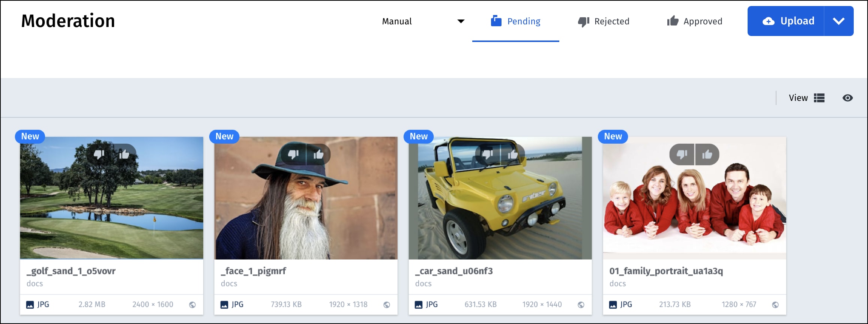Screen dimensions: 868x324
Task: Click the 739.13 KB file size value
Action: click(x=286, y=305)
